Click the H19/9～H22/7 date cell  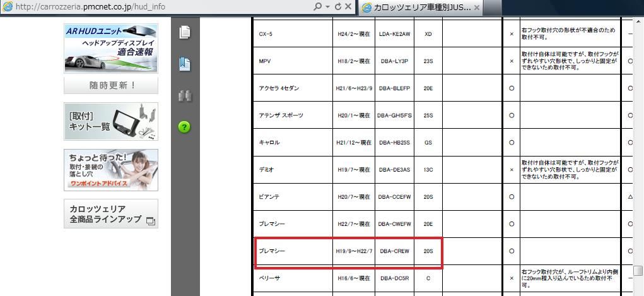pyautogui.click(x=354, y=251)
